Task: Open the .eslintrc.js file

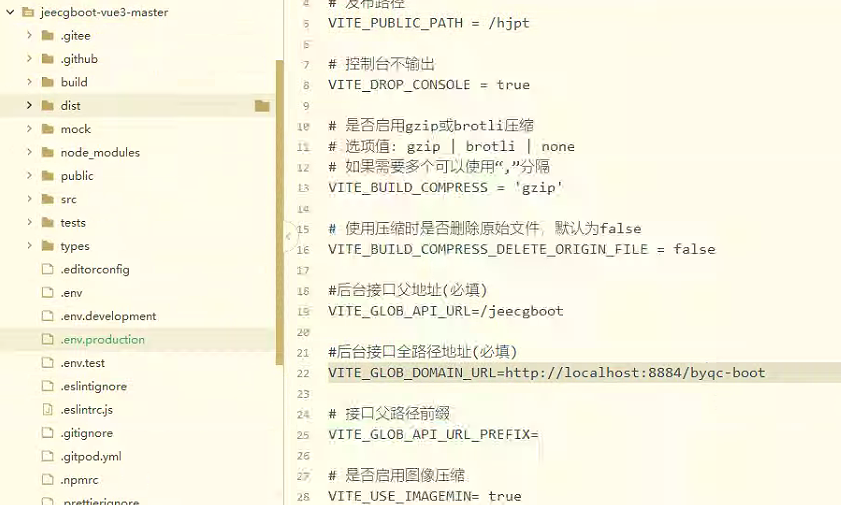Action: point(87,410)
